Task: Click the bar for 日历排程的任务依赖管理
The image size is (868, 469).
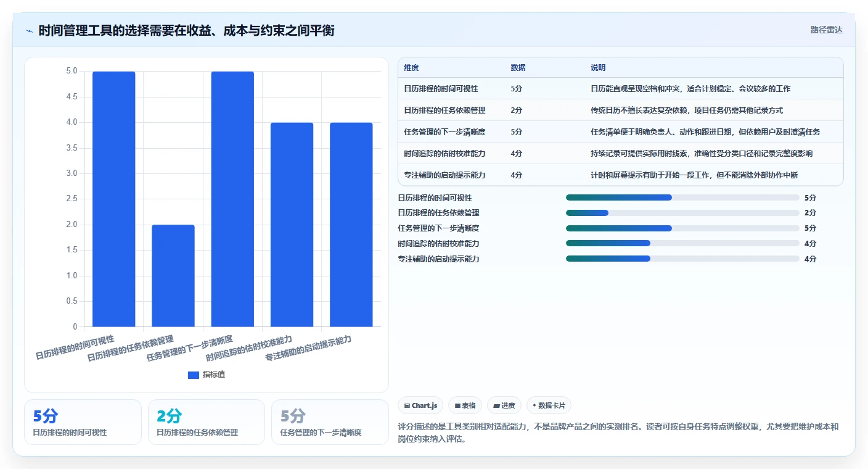Action: [x=173, y=275]
